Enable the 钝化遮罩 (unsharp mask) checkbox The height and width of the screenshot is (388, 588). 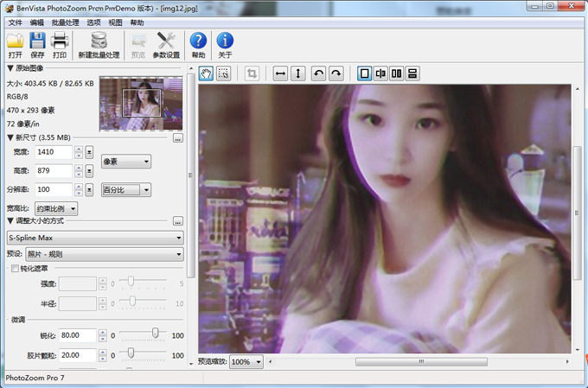14,269
